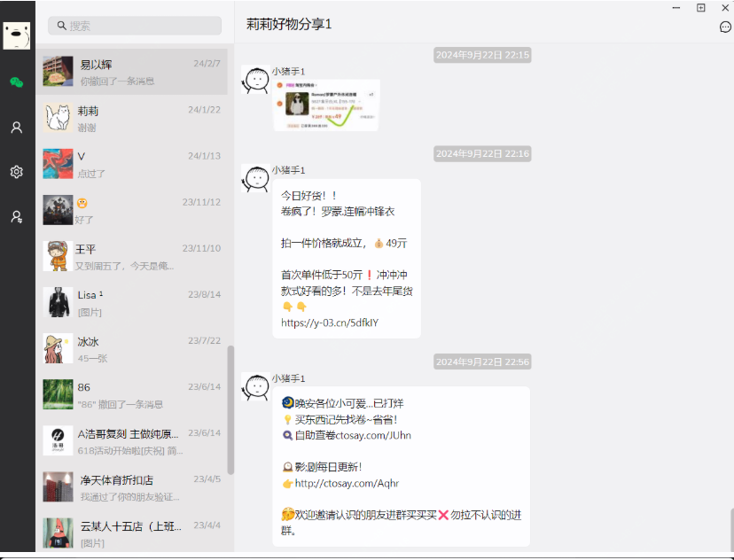This screenshot has width=734, height=560.
Task: Open the 莉莉 chat with cat avatar
Action: point(133,118)
